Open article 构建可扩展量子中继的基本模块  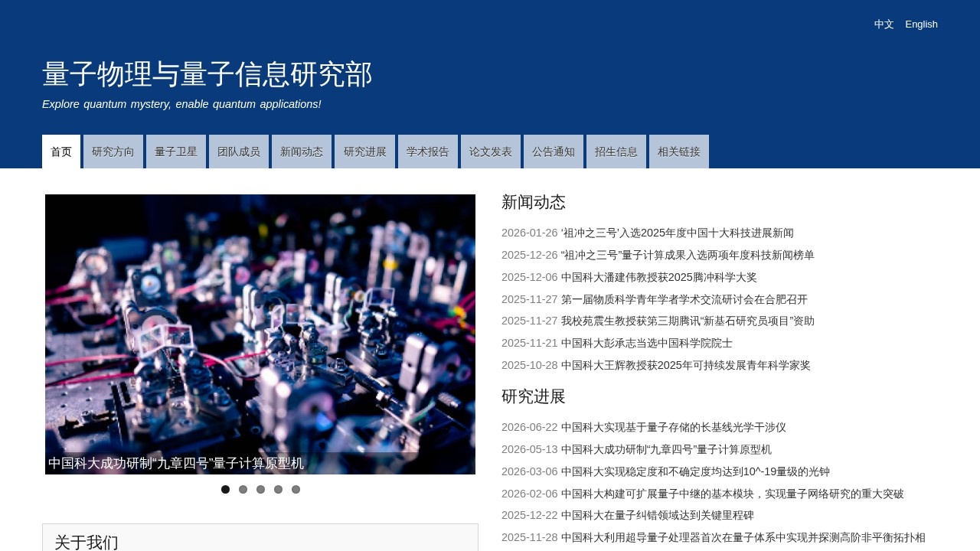point(733,494)
